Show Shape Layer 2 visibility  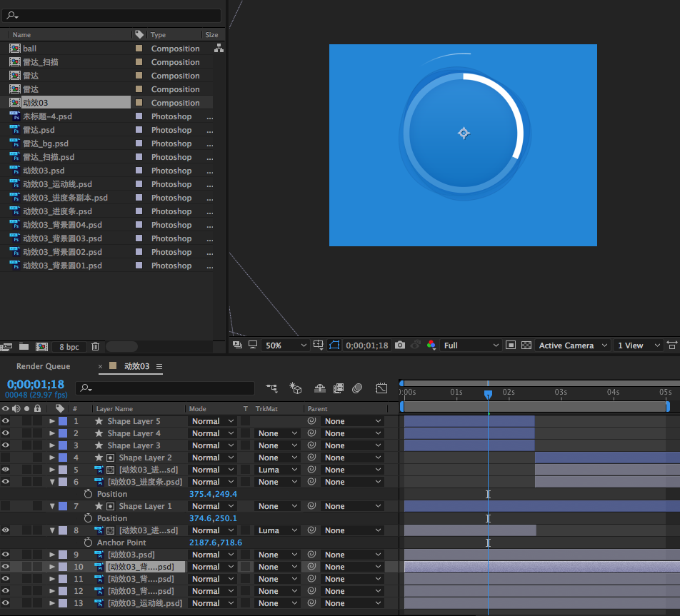coord(5,458)
